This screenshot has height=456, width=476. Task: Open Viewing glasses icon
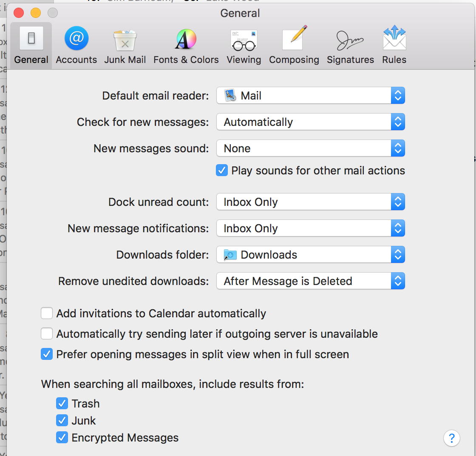point(244,40)
